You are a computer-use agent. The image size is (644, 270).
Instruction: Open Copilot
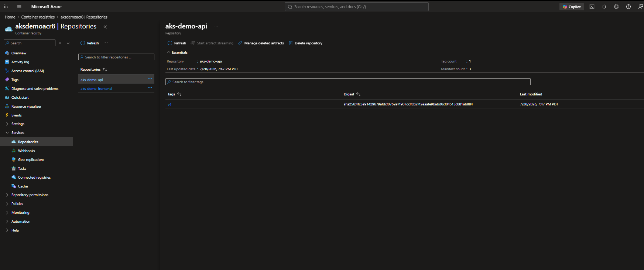[572, 7]
